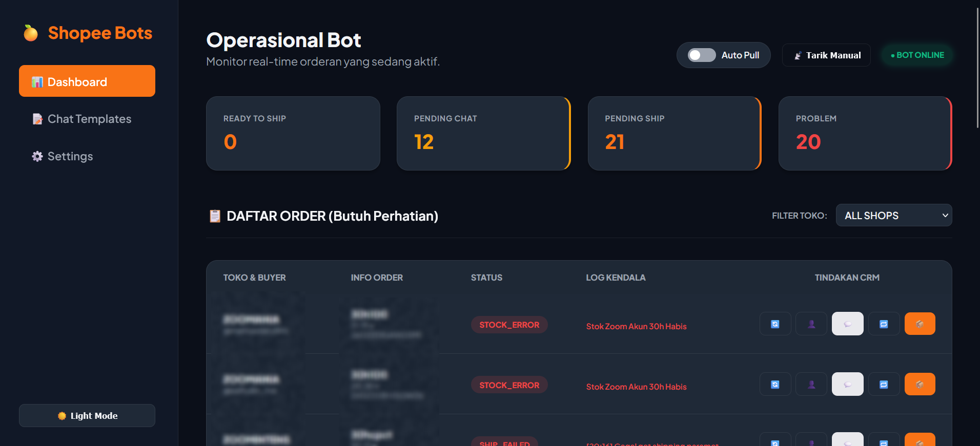Click second row's 'Stok Zoom Akun 30h Habis' log

pos(636,387)
